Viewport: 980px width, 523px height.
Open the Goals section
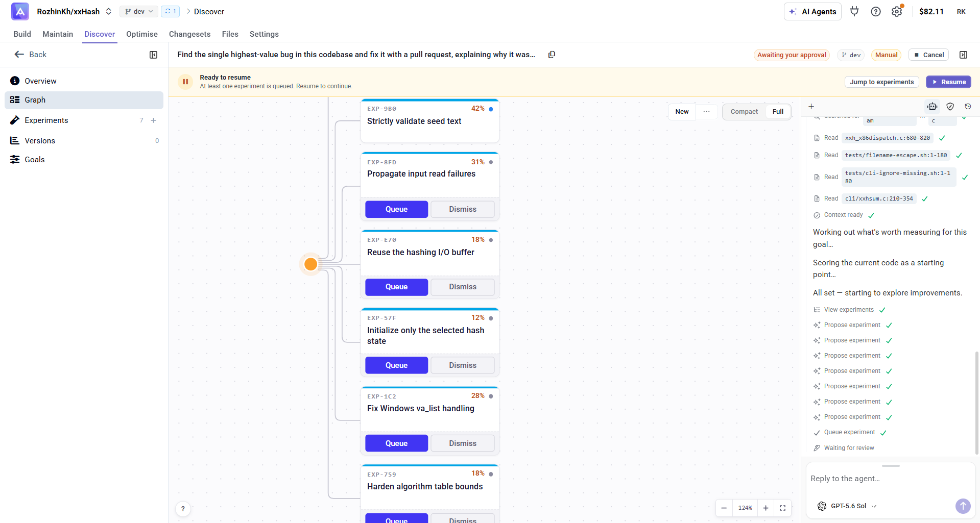click(x=84, y=160)
